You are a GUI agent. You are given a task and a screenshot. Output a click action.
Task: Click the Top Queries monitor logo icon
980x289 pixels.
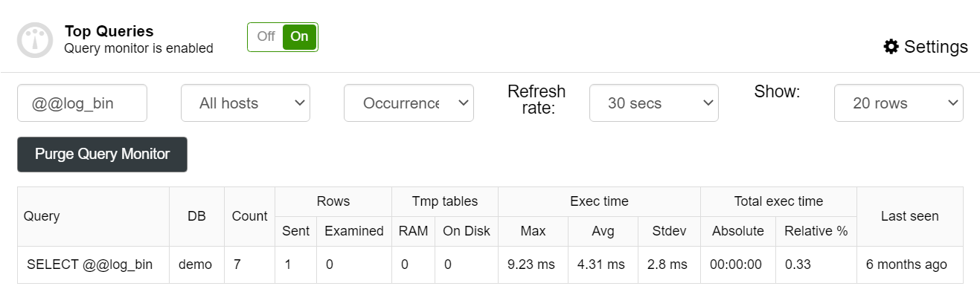pos(35,40)
